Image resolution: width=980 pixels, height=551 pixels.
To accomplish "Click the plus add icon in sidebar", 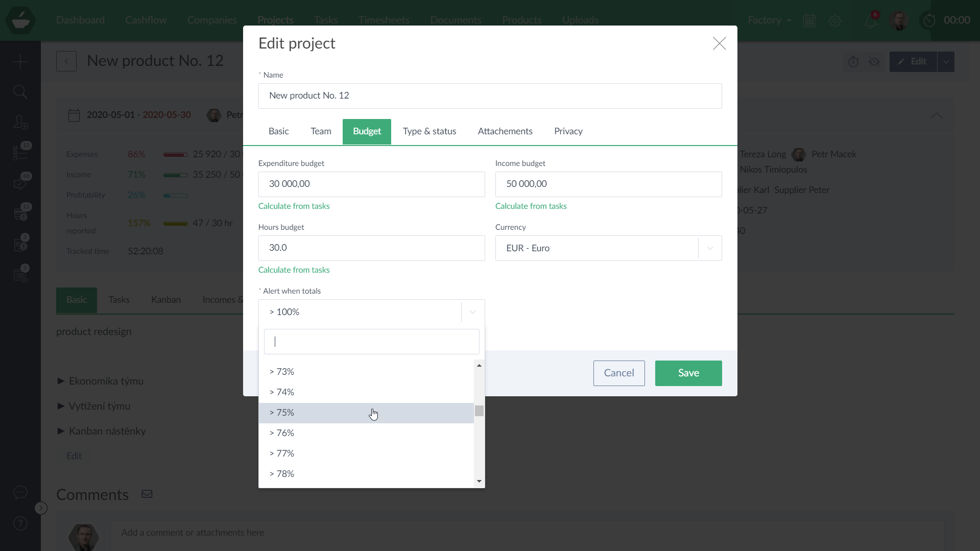I will click(20, 62).
